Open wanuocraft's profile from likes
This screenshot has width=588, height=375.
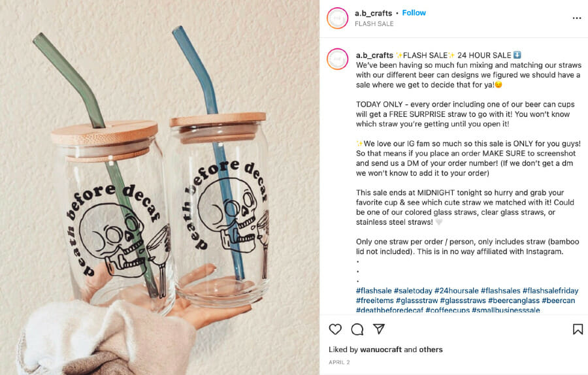click(381, 350)
